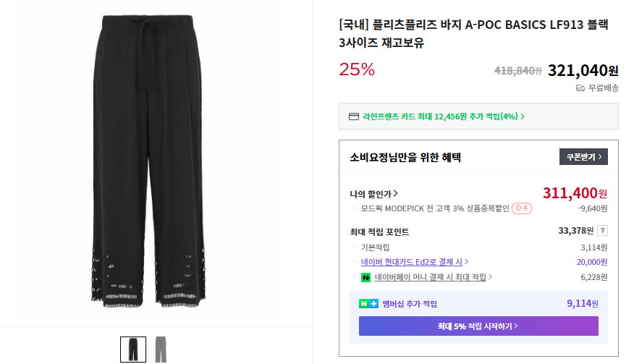Click the credit card icon

pos(354,116)
